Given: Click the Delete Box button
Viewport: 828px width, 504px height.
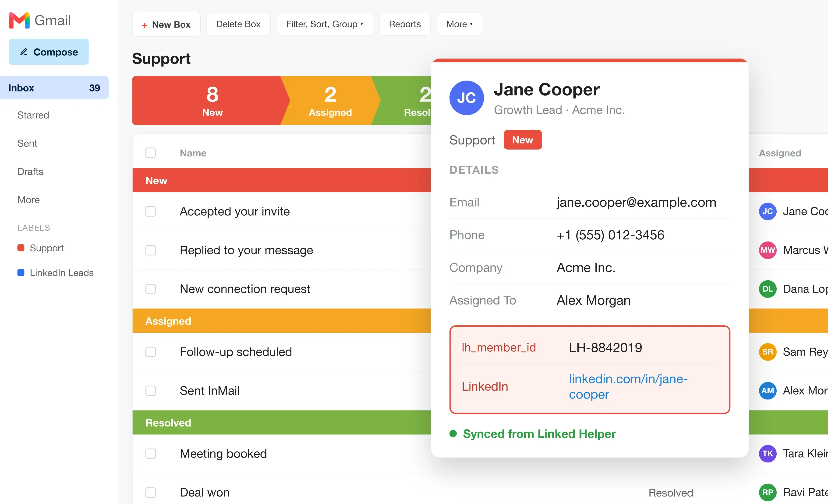Looking at the screenshot, I should pyautogui.click(x=239, y=24).
